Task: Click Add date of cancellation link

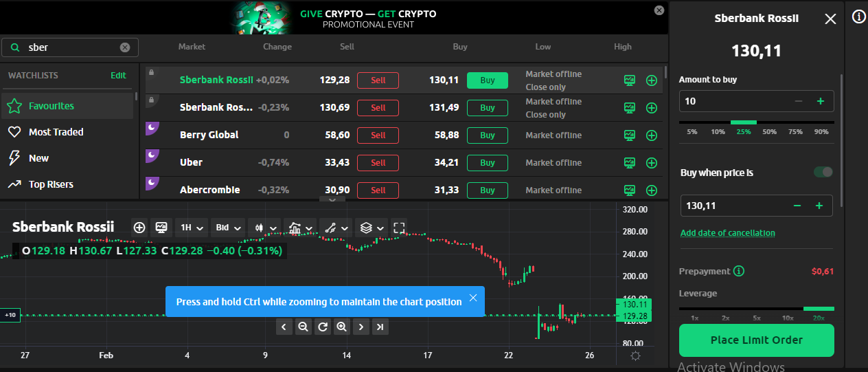Action: point(727,233)
